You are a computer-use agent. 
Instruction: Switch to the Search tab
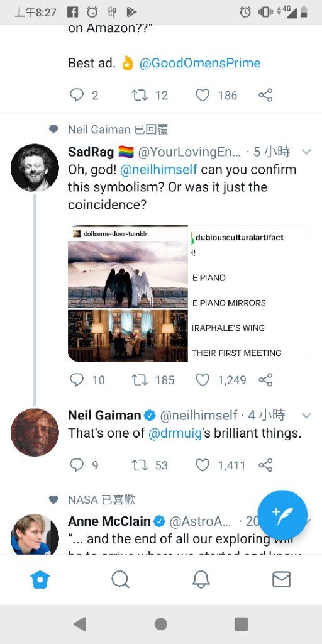coord(120,579)
